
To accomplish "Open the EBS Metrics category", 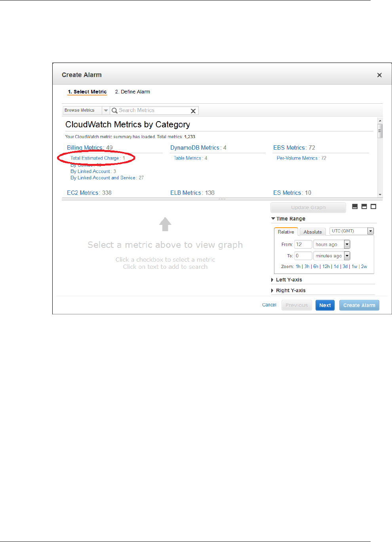I will click(x=289, y=148).
